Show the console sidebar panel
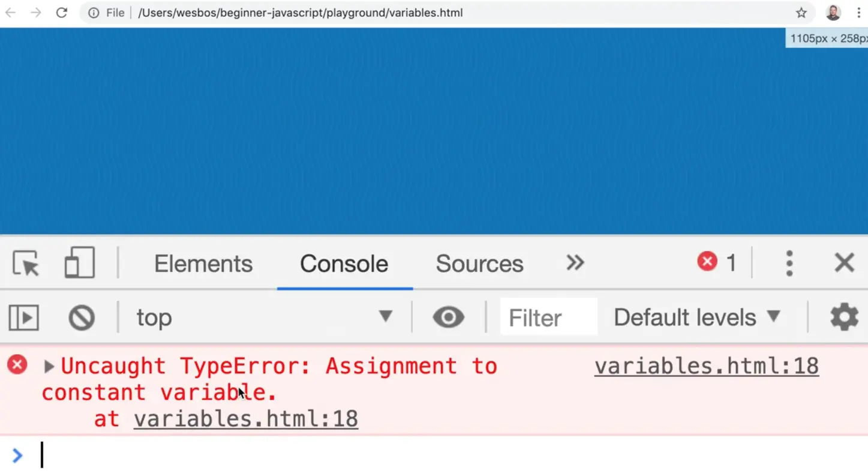Image resolution: width=868 pixels, height=473 pixels. click(x=24, y=318)
